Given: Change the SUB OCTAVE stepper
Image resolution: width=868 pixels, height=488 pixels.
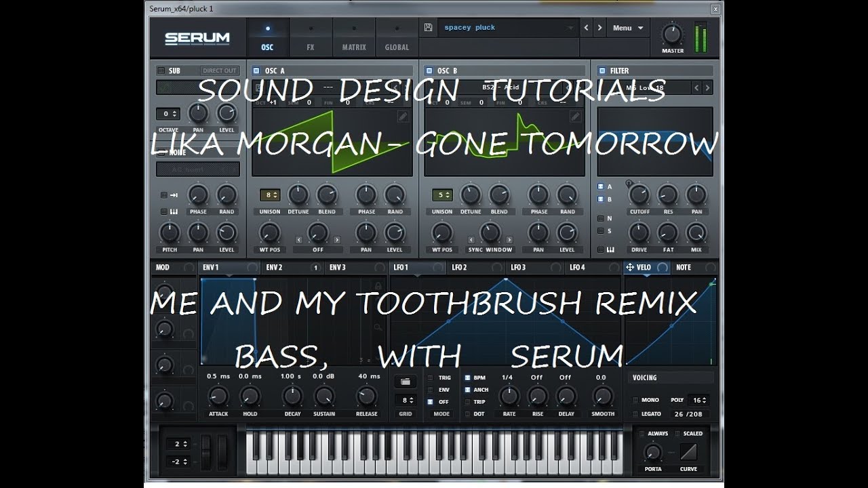Looking at the screenshot, I should (167, 114).
